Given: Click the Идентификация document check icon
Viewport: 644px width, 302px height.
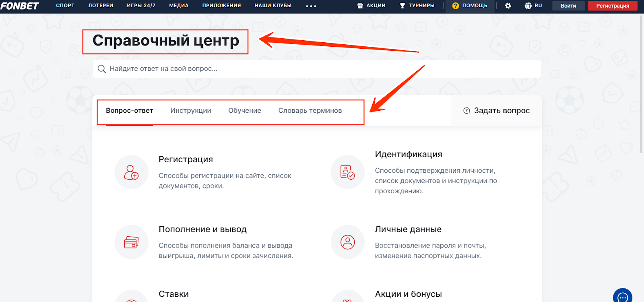Looking at the screenshot, I should pos(347,172).
